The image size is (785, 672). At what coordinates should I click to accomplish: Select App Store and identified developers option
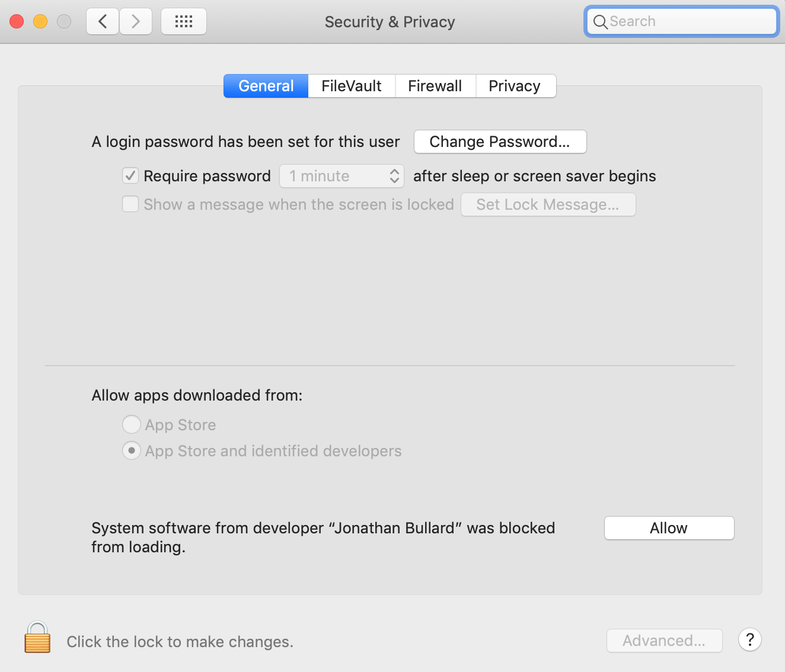[132, 451]
